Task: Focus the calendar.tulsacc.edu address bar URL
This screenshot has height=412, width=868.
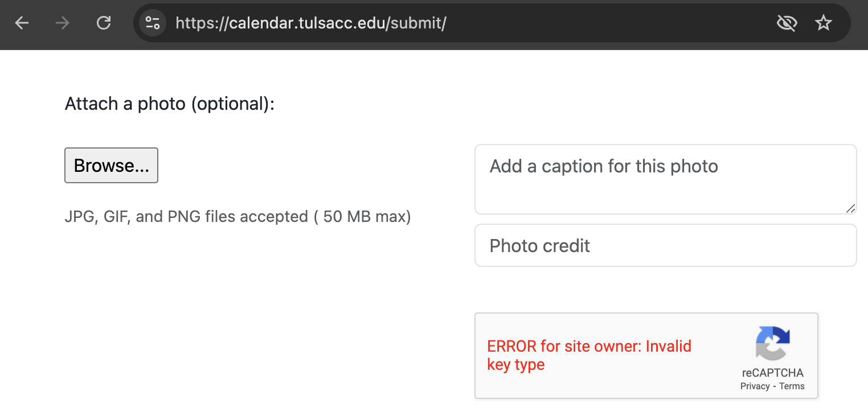Action: pos(310,23)
